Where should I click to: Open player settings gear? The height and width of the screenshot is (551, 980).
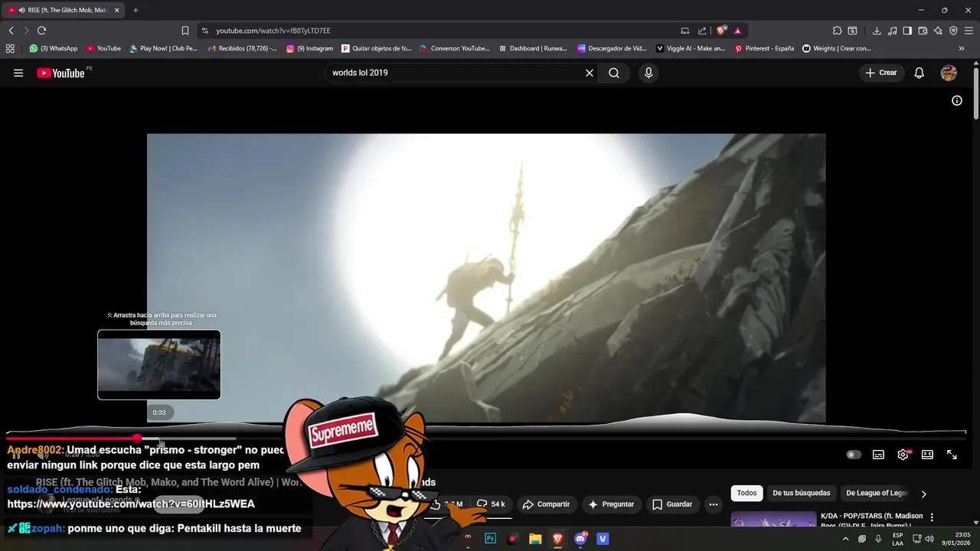point(903,455)
